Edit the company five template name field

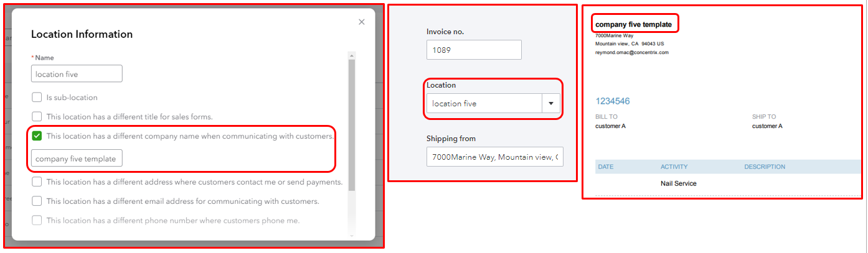pos(77,159)
